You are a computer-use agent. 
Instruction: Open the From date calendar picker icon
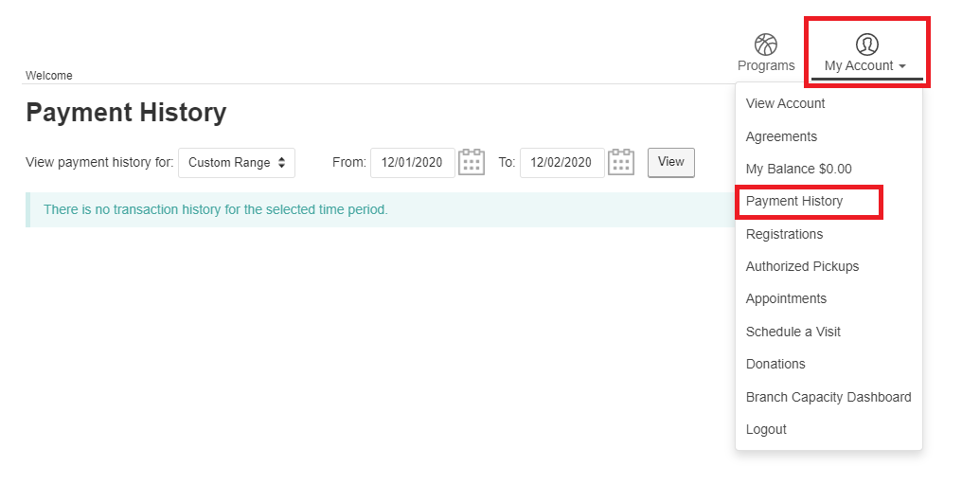[472, 162]
